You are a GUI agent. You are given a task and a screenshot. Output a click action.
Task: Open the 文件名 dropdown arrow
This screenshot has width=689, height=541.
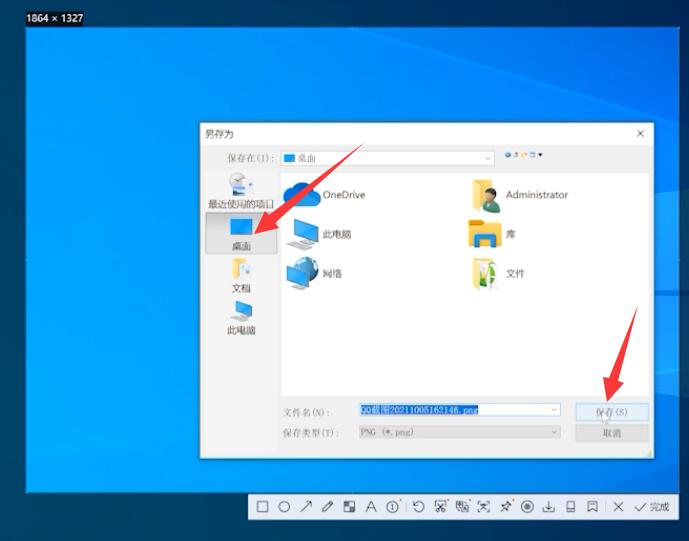[554, 410]
